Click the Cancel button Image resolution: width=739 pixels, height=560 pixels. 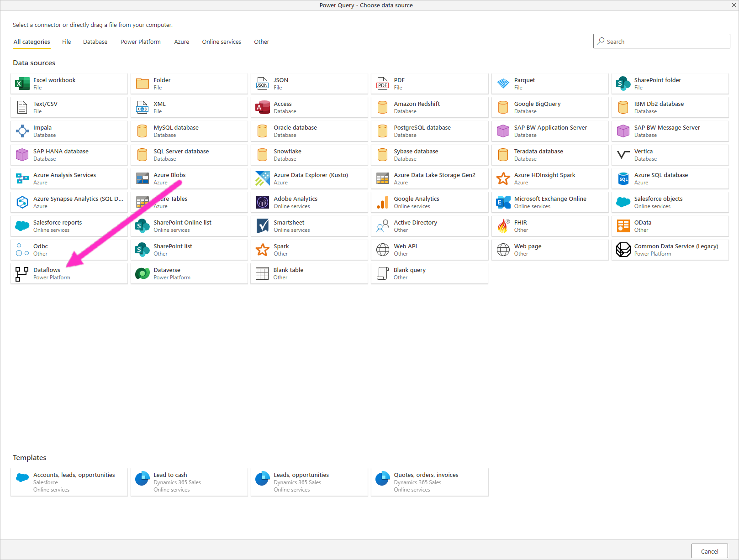click(x=709, y=551)
